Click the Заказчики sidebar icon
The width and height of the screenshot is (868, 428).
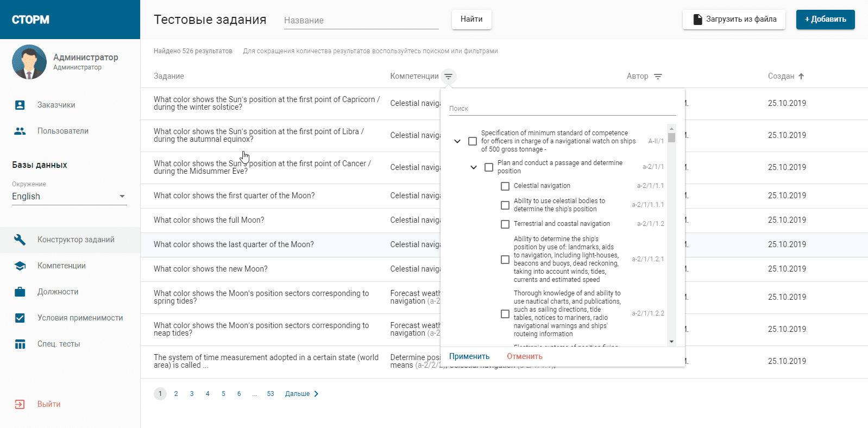pyautogui.click(x=20, y=105)
